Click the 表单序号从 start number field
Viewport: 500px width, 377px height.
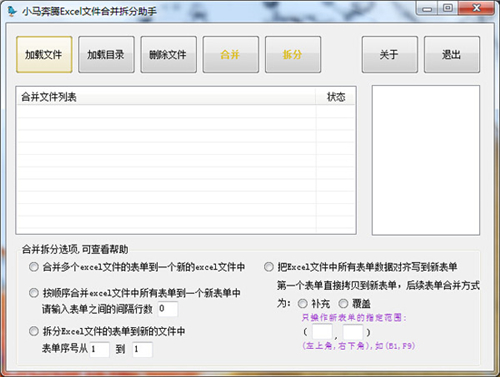pyautogui.click(x=99, y=349)
